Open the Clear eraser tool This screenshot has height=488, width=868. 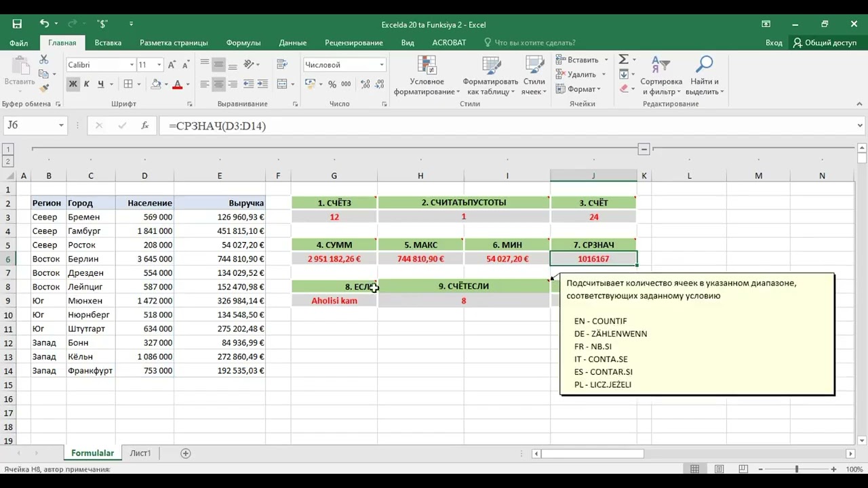624,88
